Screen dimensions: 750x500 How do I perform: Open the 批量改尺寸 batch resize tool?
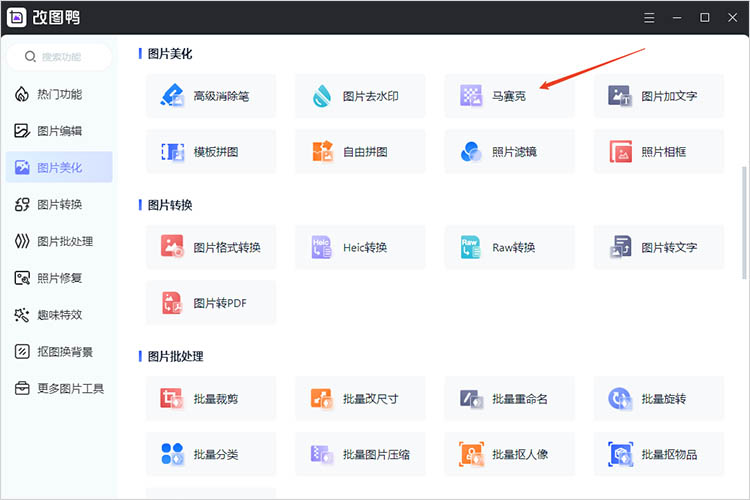(360, 399)
